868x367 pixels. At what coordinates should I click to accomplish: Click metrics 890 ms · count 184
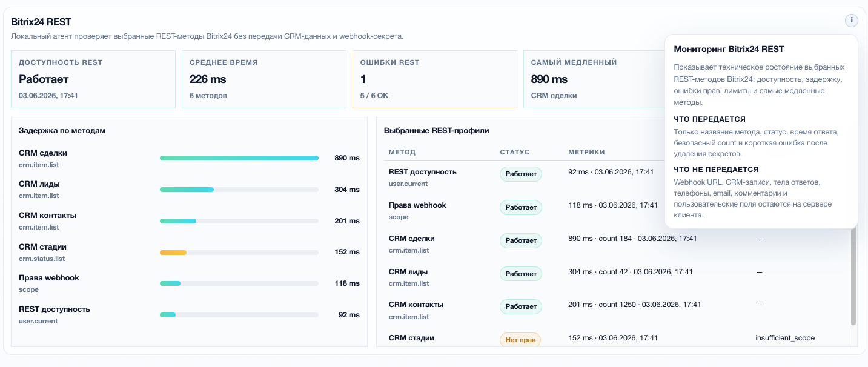tap(632, 239)
